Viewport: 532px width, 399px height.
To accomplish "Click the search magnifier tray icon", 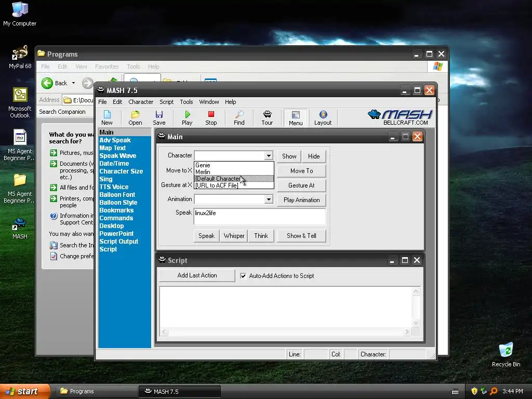I will pyautogui.click(x=494, y=391).
